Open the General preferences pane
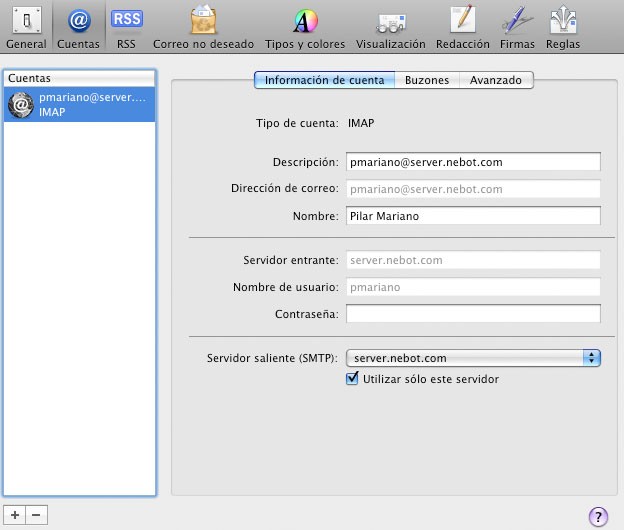The image size is (624, 530). 26,27
